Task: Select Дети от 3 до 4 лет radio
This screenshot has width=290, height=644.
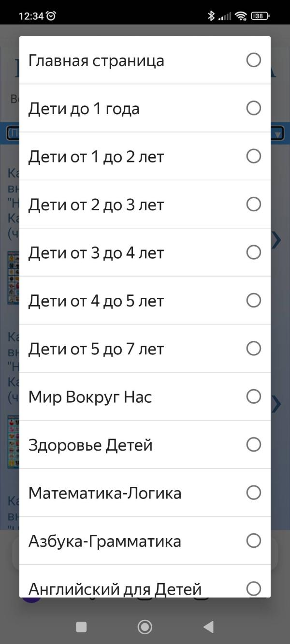Action: pyautogui.click(x=253, y=252)
